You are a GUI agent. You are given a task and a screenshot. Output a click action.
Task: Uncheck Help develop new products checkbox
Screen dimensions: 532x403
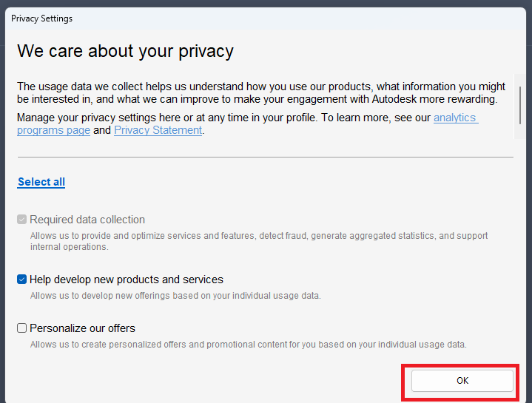pyautogui.click(x=22, y=280)
